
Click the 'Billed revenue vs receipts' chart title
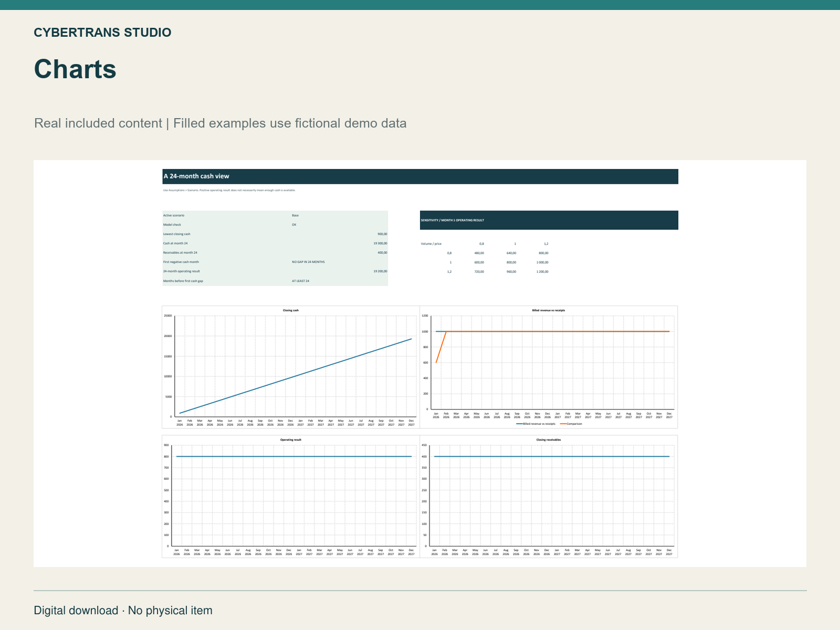[x=549, y=310]
